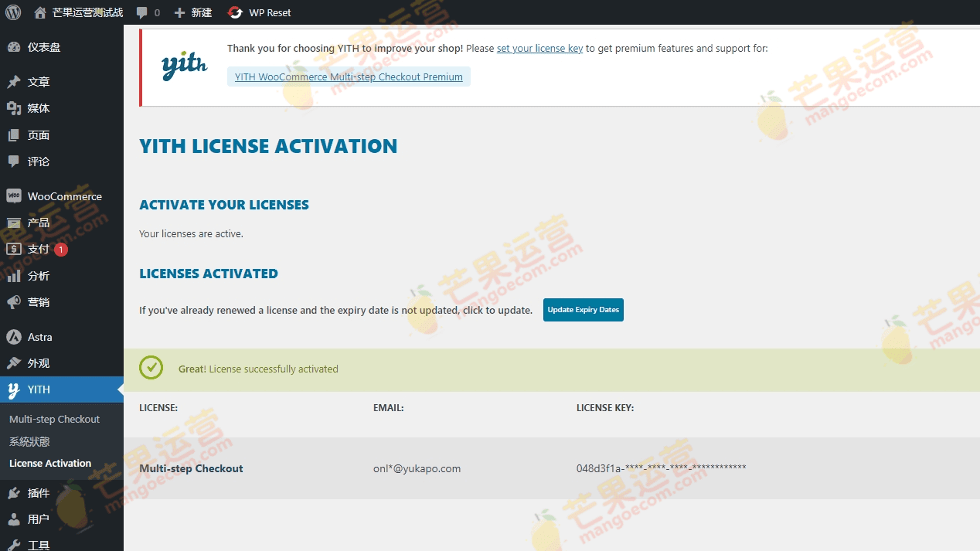Click the WooCommerce logo icon
The width and height of the screenshot is (980, 551).
tap(14, 196)
